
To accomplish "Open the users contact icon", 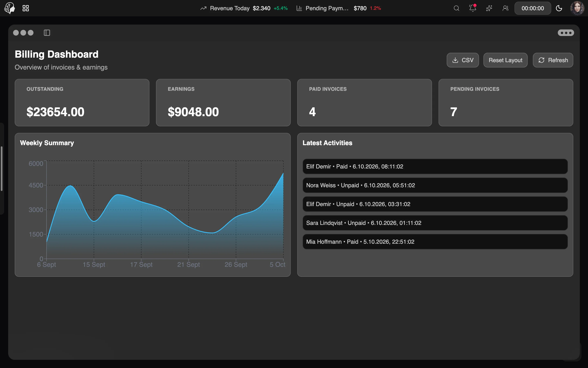I will pyautogui.click(x=505, y=8).
